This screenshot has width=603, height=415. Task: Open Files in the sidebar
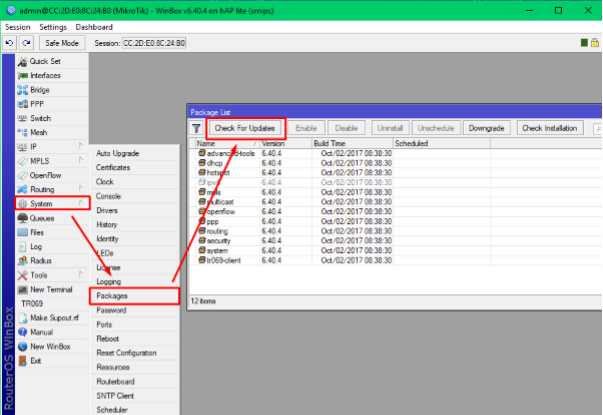point(52,232)
